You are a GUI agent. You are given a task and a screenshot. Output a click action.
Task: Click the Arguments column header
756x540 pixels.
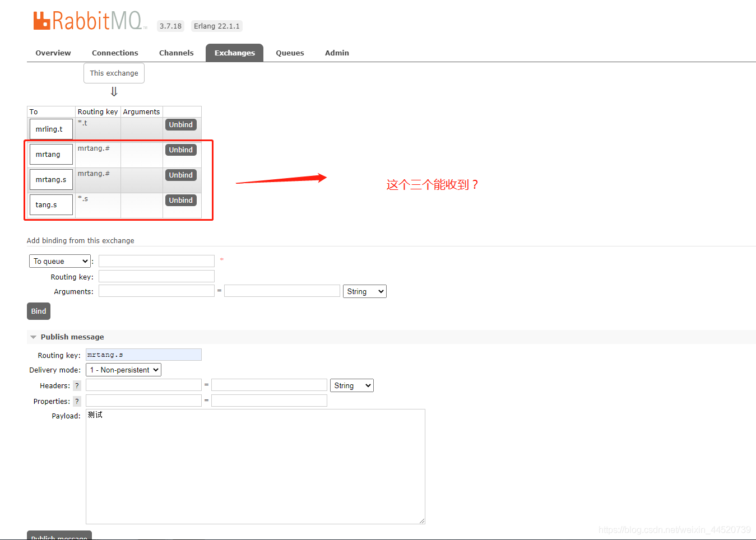141,111
